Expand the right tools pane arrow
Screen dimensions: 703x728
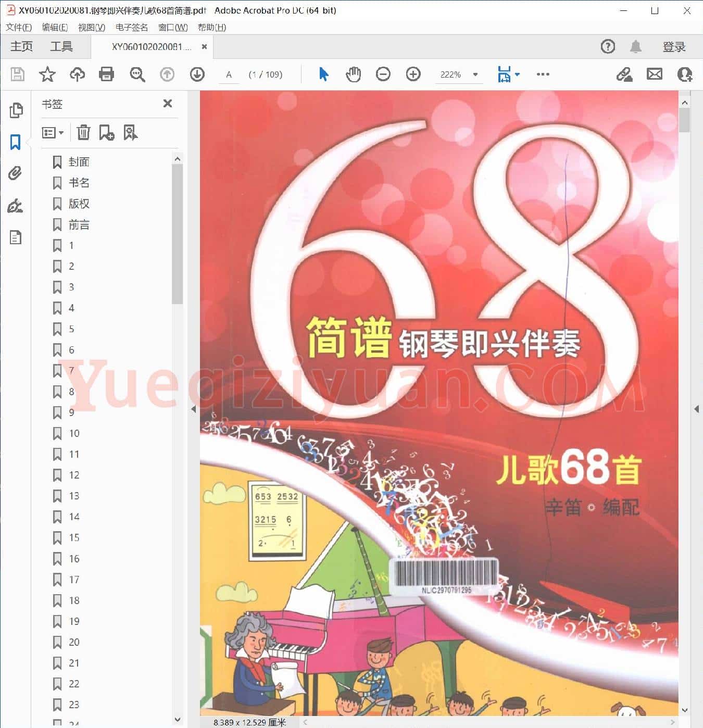pyautogui.click(x=696, y=409)
